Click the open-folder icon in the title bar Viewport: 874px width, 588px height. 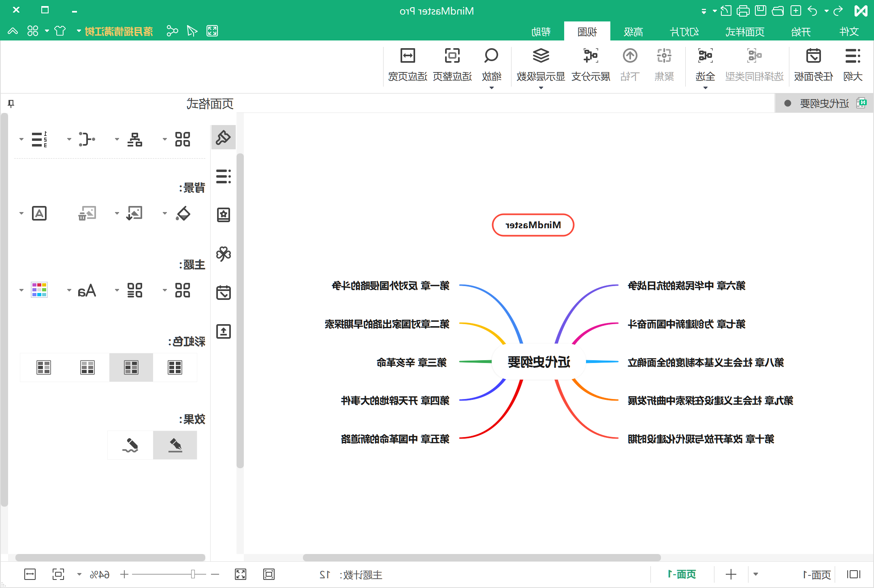pos(778,11)
